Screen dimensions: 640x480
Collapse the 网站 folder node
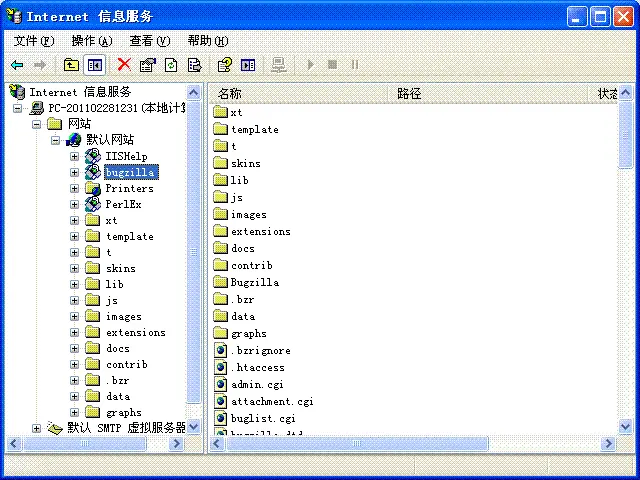point(36,124)
